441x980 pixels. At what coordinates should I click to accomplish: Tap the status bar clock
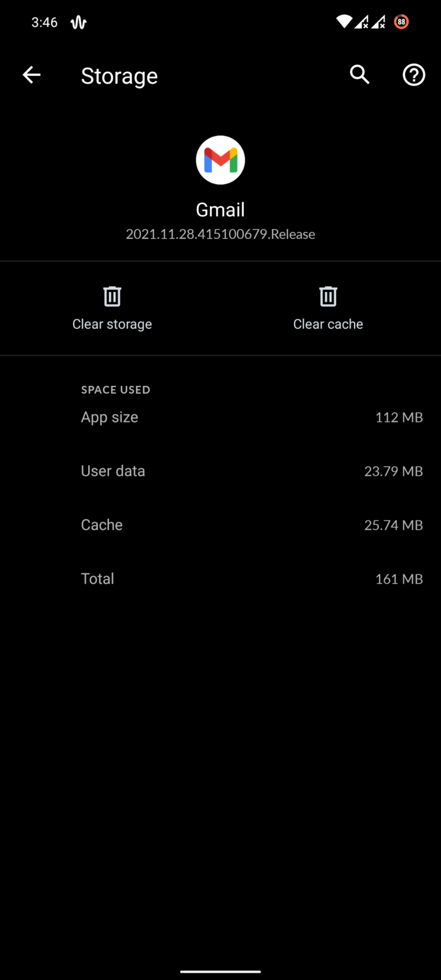click(45, 23)
